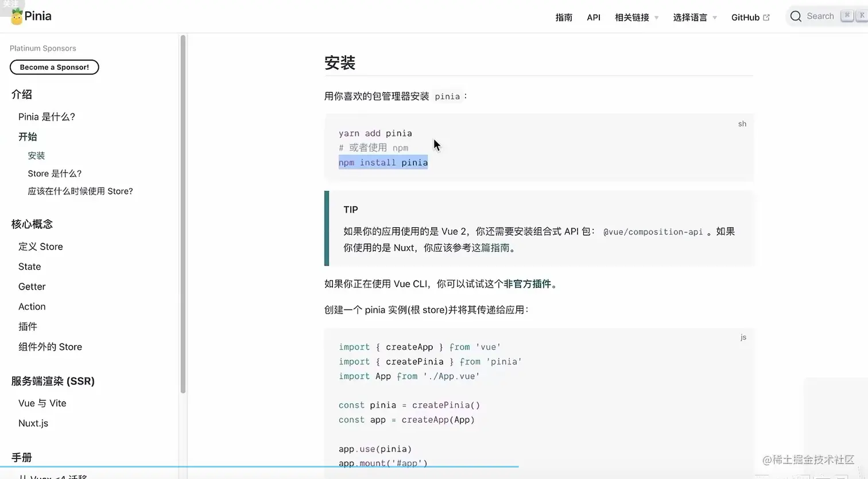Click the 核心概念 section heading
The height and width of the screenshot is (479, 868).
pyautogui.click(x=32, y=224)
